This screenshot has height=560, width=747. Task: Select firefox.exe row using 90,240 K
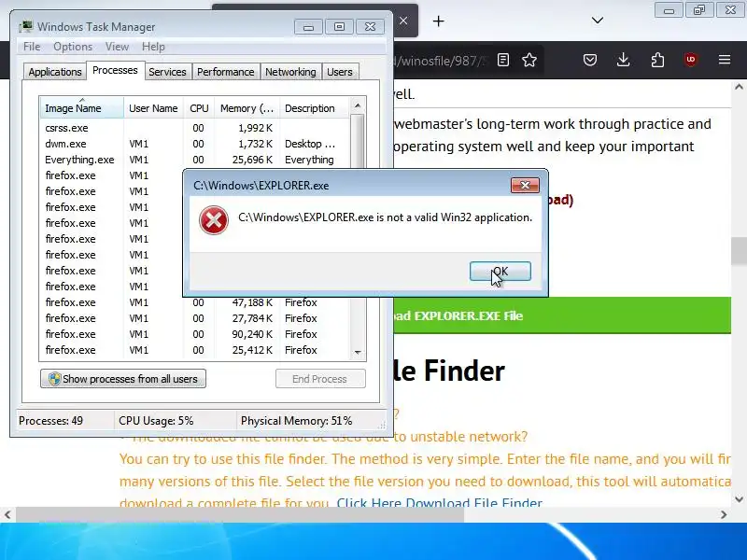194,334
